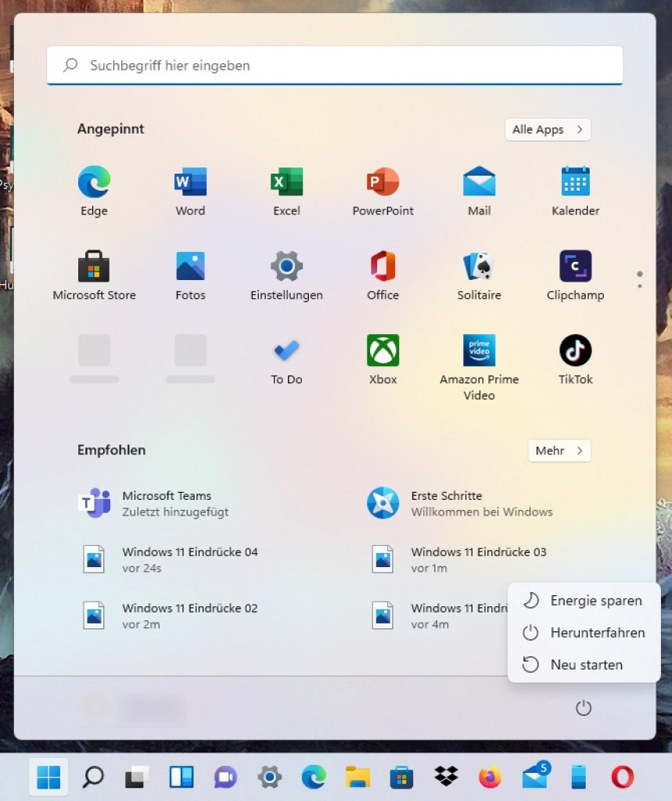Click the Suchbegriff hier eingeben search box
The height and width of the screenshot is (801, 672).
335,66
